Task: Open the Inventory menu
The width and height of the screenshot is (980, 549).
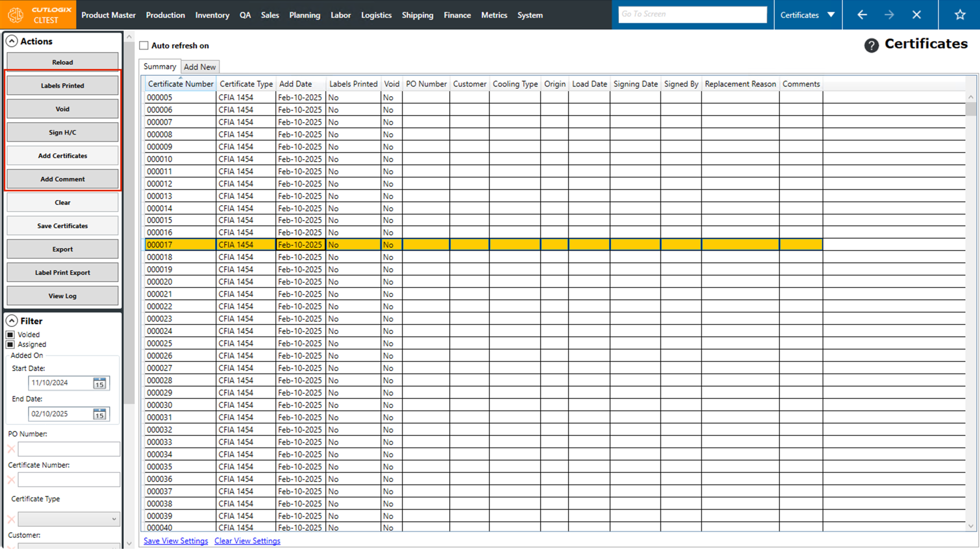Action: point(212,15)
